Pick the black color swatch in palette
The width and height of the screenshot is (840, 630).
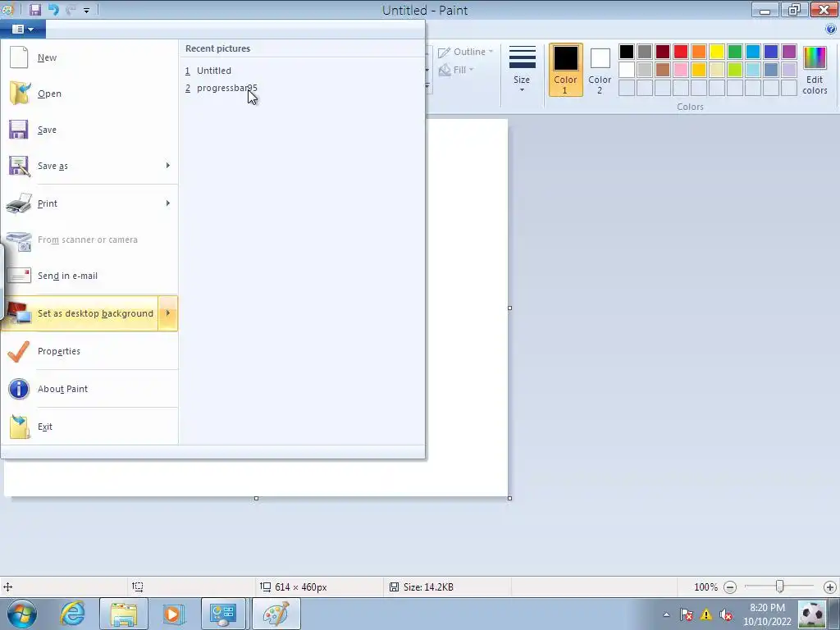pyautogui.click(x=626, y=52)
